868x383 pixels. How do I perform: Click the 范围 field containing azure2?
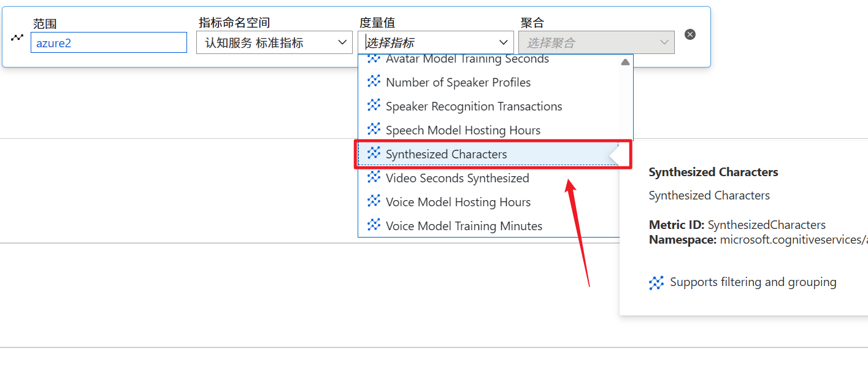point(109,42)
